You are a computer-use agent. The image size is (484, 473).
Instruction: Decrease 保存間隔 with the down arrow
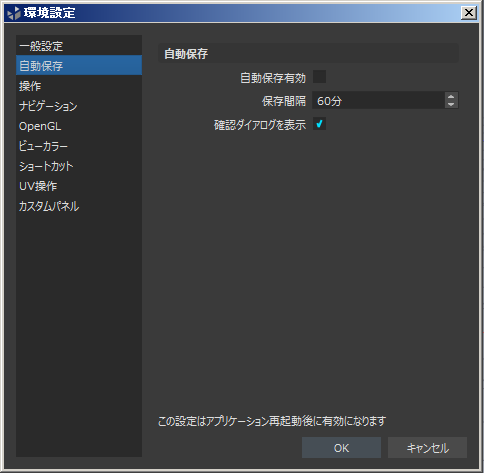[x=451, y=104]
